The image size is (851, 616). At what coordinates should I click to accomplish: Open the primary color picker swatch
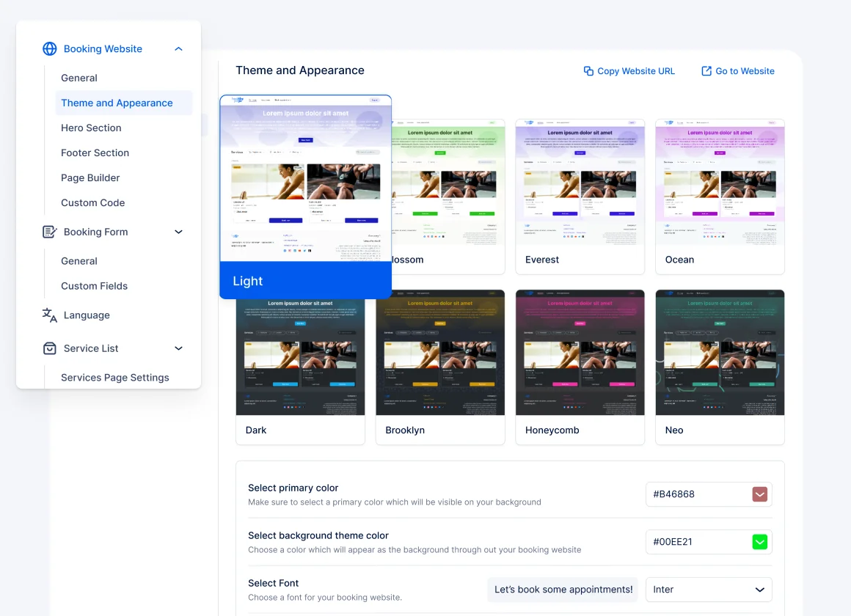(x=760, y=494)
